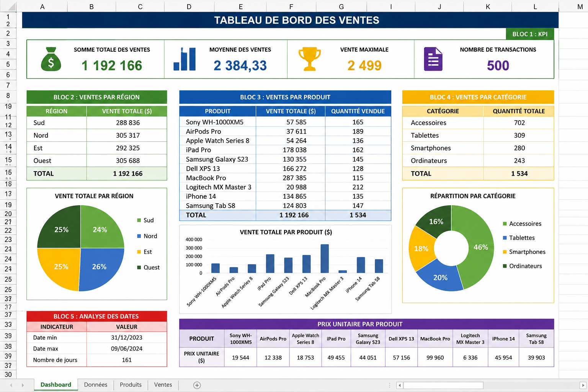Image resolution: width=588 pixels, height=392 pixels.
Task: Click the horizontal scrollbar right arrow
Action: click(x=583, y=385)
